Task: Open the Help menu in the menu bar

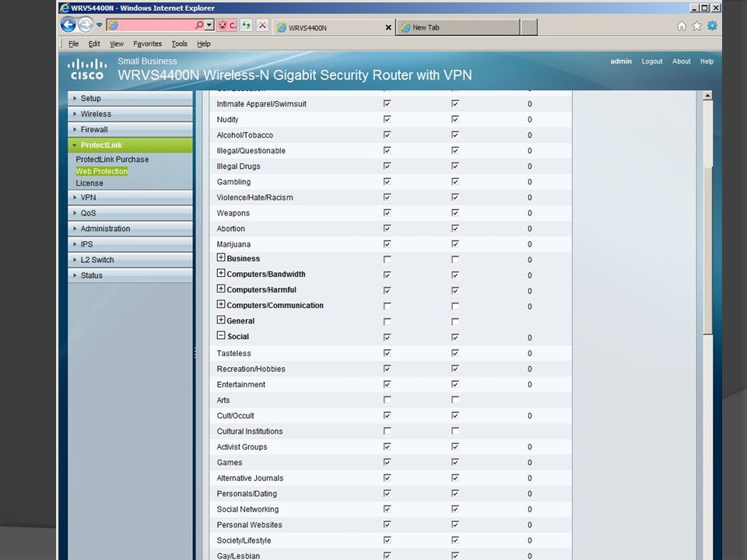Action: pos(204,44)
